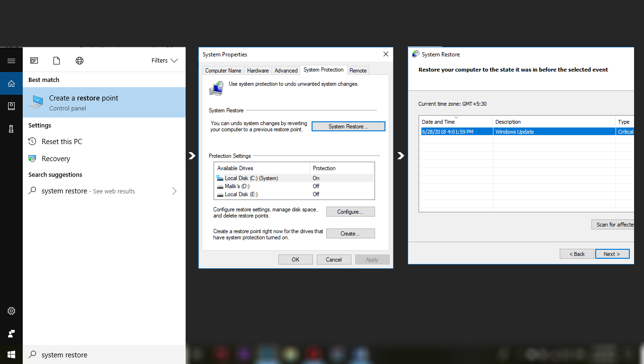Viewport: 644px width, 364px height.
Task: Sort by Date and Time column
Action: coord(456,122)
